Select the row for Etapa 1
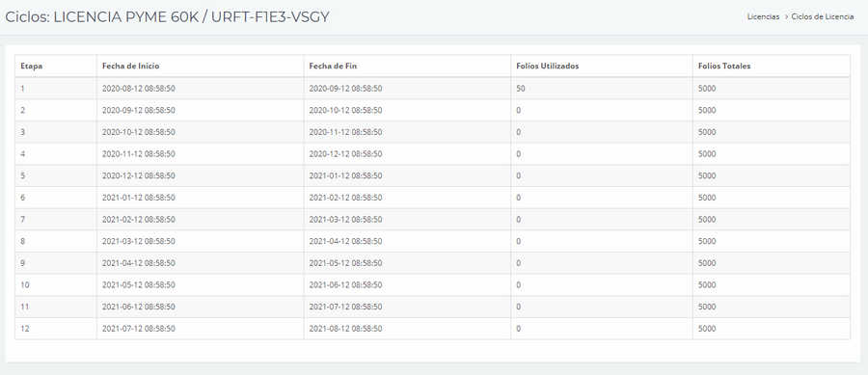Image resolution: width=868 pixels, height=375 pixels. (x=432, y=88)
